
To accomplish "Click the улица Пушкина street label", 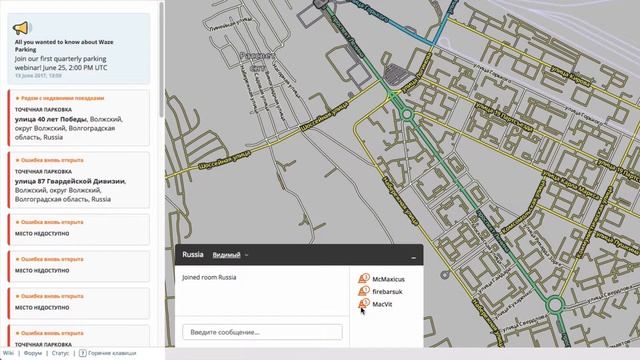I will click(x=617, y=242).
